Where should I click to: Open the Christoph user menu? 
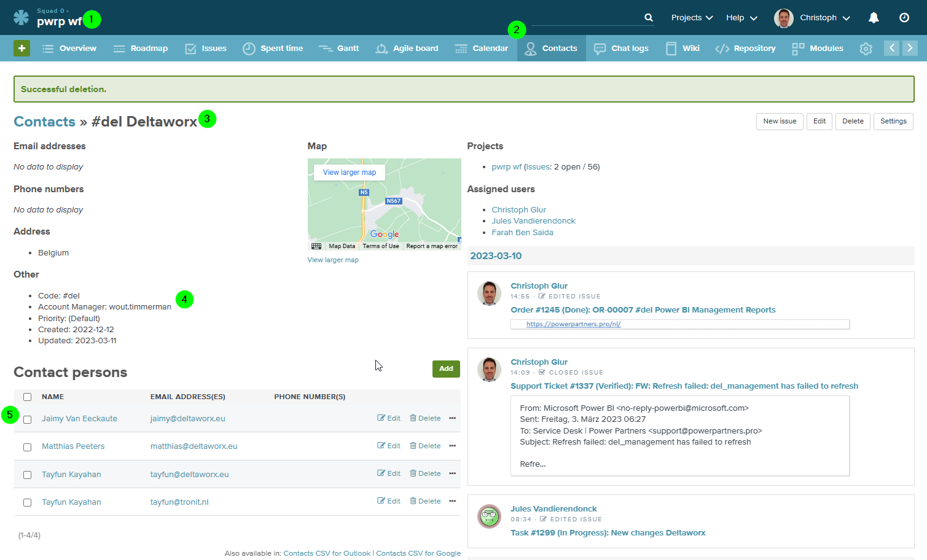(x=825, y=18)
